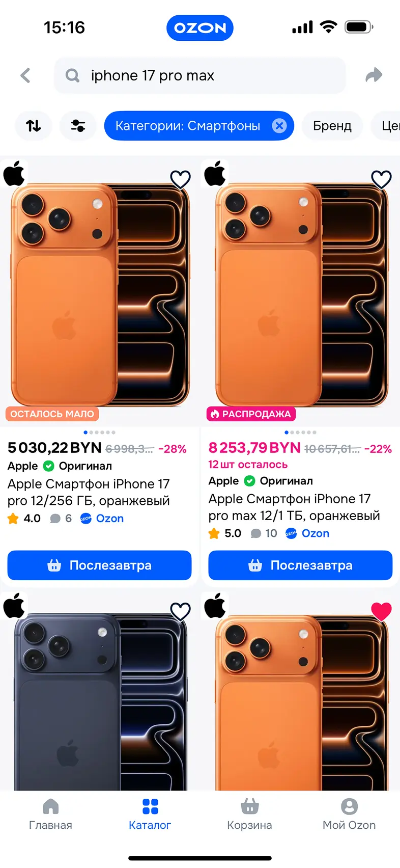Add iPhone 17 pro max 1 ТБ via Послезавтра
The width and height of the screenshot is (400, 868).
[300, 565]
